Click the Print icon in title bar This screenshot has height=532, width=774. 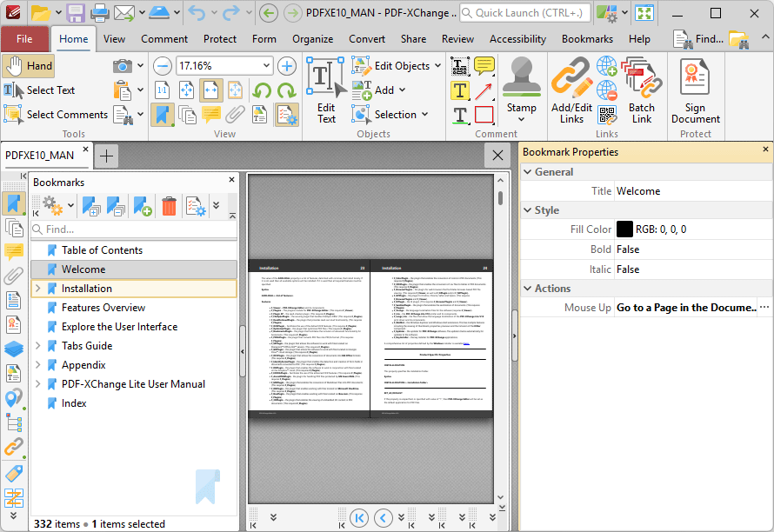tap(99, 13)
